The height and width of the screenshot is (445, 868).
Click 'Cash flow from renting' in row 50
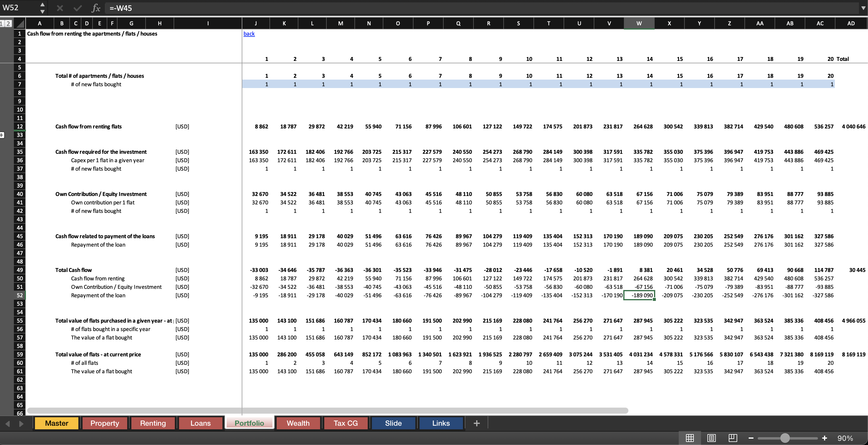tap(98, 279)
